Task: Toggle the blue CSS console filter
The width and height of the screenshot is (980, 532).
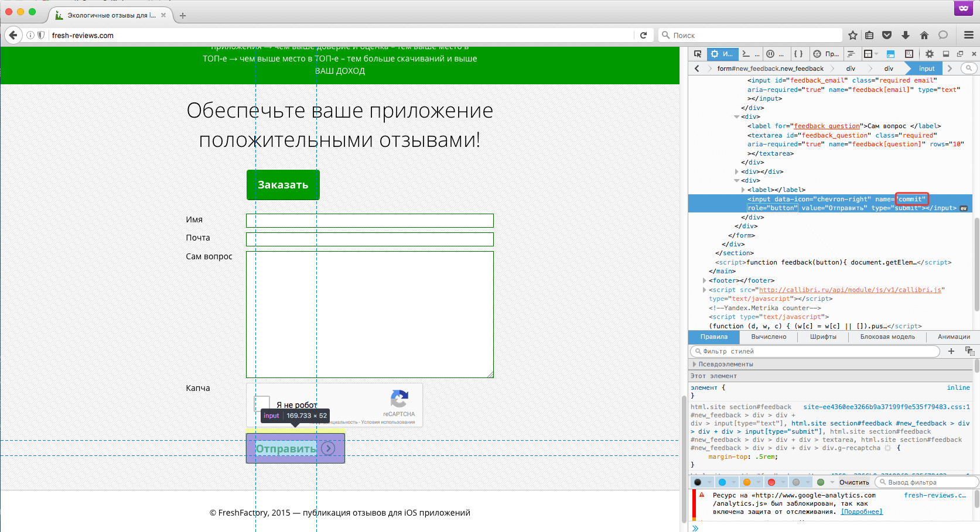Action: click(x=722, y=482)
